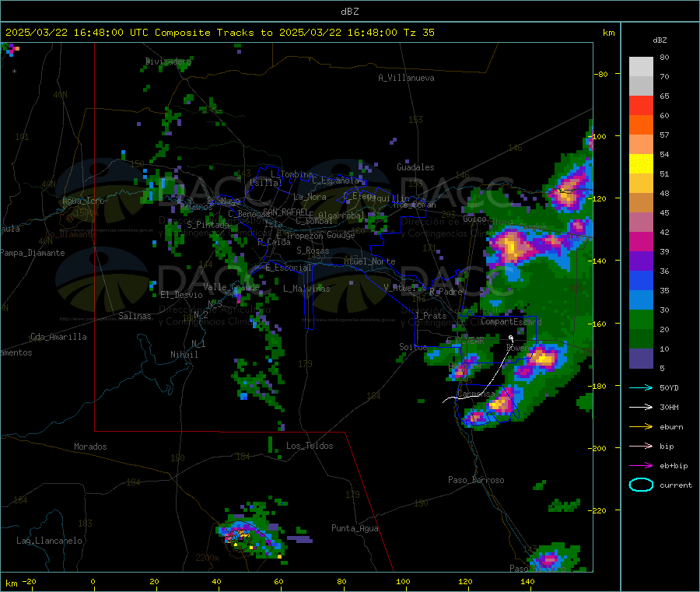Click the 'Goico' place label
This screenshot has width=700, height=592.
[x=474, y=219]
